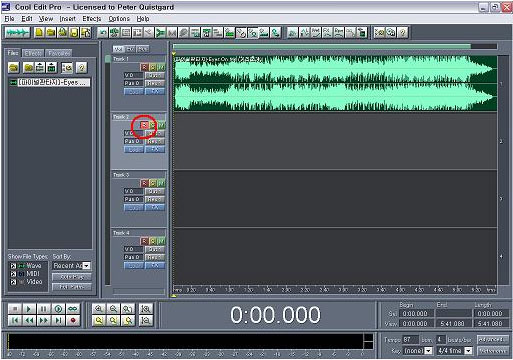The image size is (513, 360).
Task: Switch to the Favorites tab
Action: pos(59,53)
